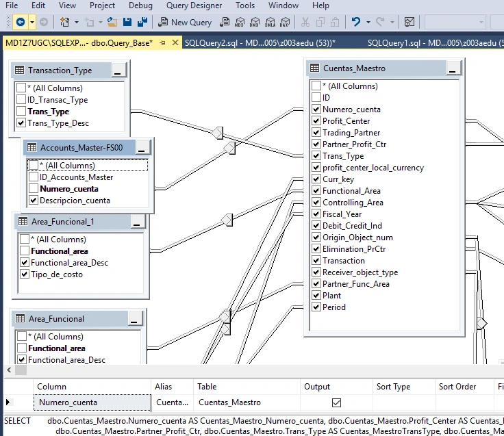Uncheck Tipo_de_costo in Area_Funcional_1
The width and height of the screenshot is (504, 436).
25,274
